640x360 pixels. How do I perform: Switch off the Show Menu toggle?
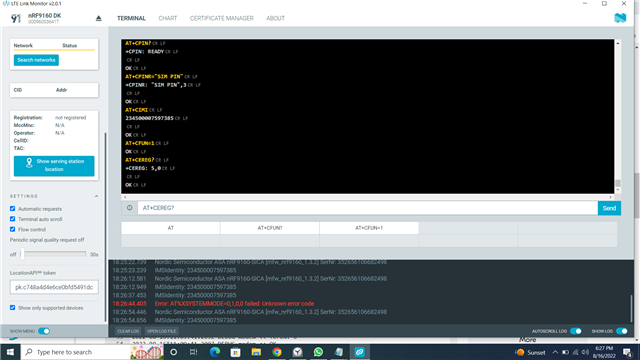point(44,331)
